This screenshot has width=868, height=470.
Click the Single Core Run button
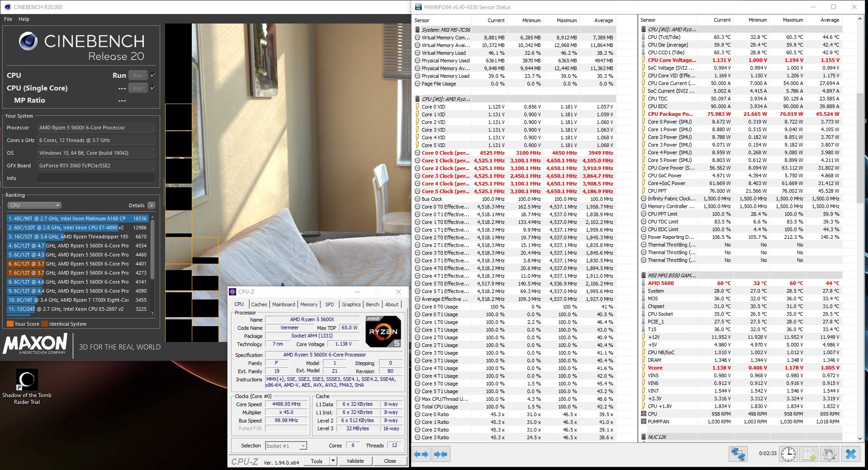click(x=138, y=88)
